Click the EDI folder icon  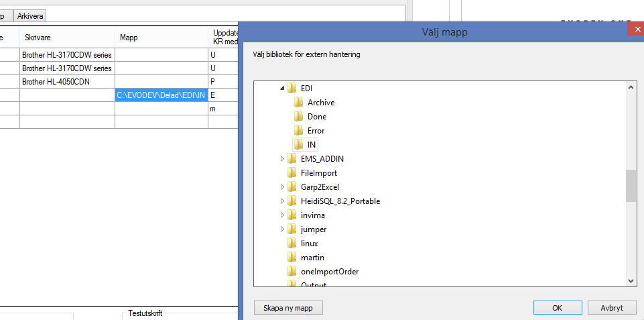tap(292, 88)
